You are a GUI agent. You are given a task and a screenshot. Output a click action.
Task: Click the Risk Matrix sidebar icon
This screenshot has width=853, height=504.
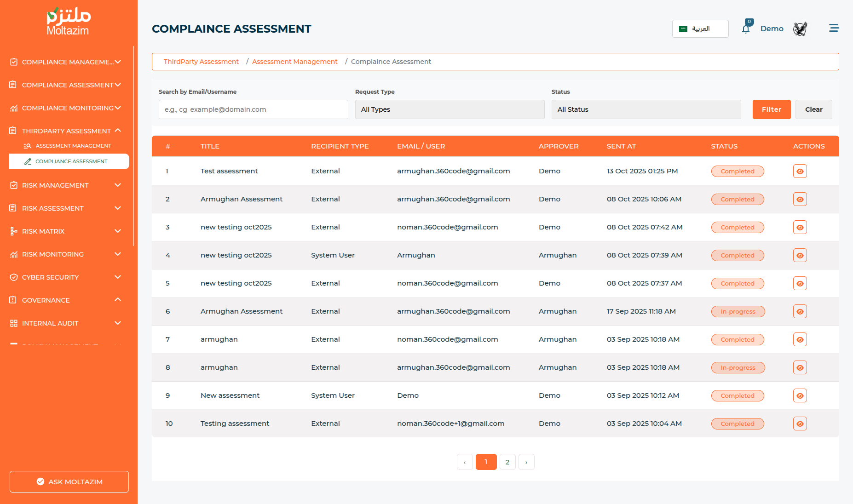tap(14, 231)
